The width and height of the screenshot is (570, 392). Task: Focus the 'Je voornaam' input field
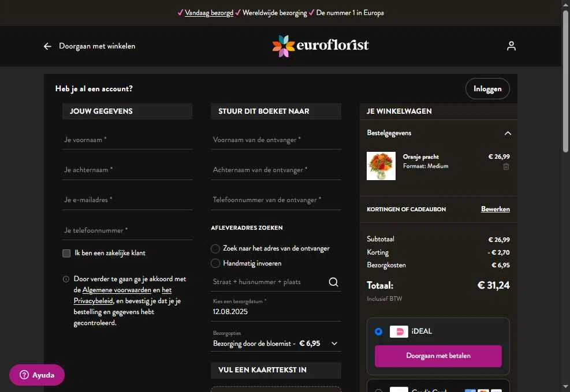click(127, 140)
